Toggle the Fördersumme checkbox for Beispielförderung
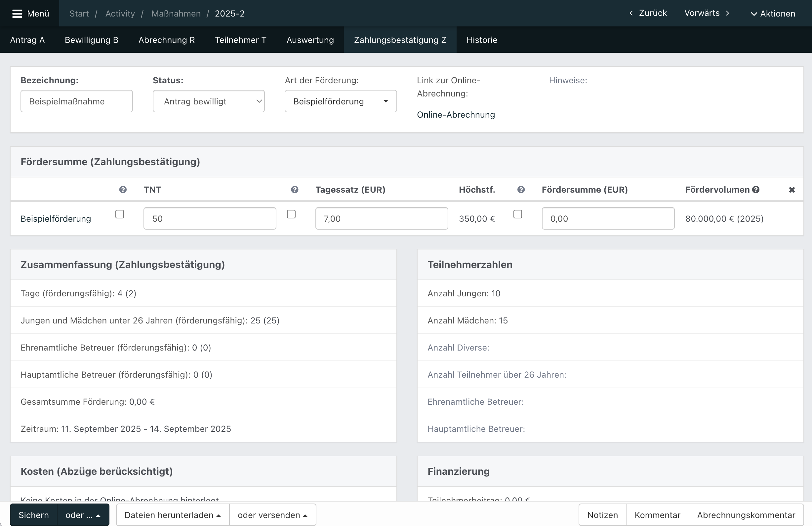 pyautogui.click(x=517, y=214)
